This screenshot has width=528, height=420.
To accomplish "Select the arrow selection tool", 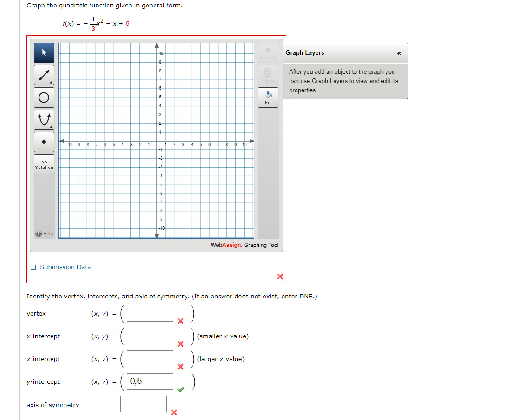I will click(x=44, y=53).
